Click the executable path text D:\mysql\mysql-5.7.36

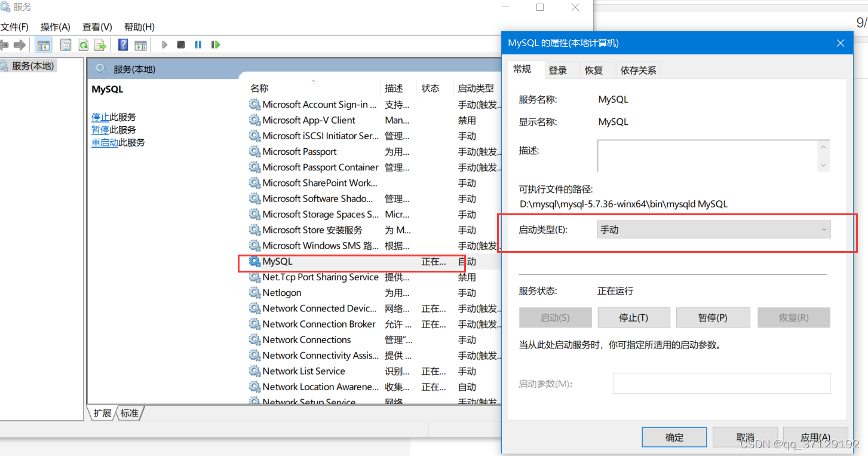(x=623, y=204)
